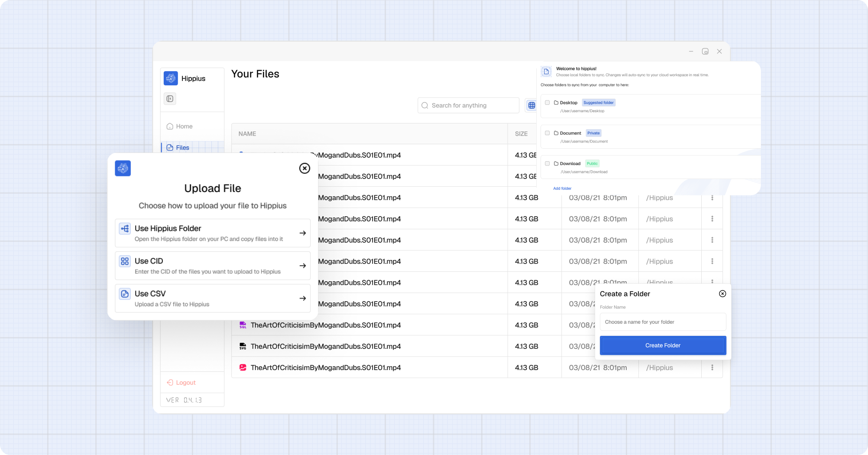Check the Document folder sync checkbox
Image resolution: width=868 pixels, height=455 pixels.
click(547, 133)
